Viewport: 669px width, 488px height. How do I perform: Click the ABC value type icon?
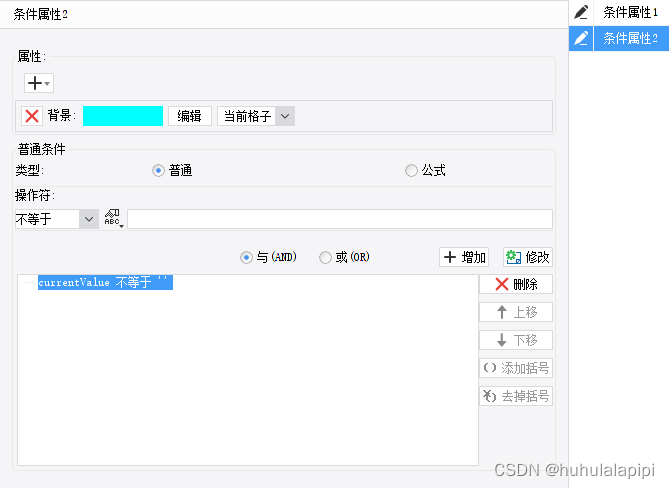pyautogui.click(x=113, y=218)
